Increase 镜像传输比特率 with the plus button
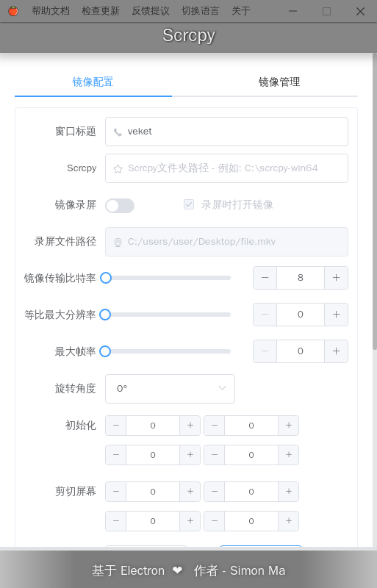The width and height of the screenshot is (377, 588). [x=336, y=278]
